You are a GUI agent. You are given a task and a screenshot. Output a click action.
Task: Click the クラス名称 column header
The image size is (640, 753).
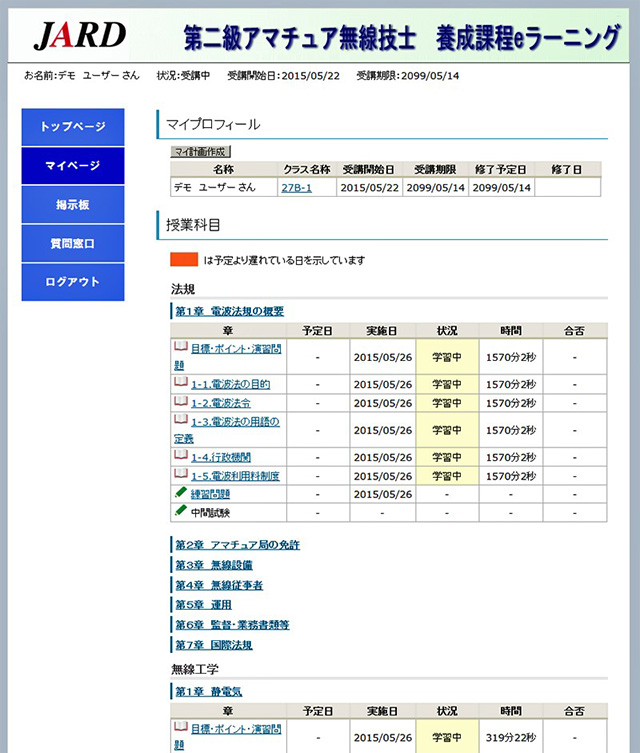[307, 170]
